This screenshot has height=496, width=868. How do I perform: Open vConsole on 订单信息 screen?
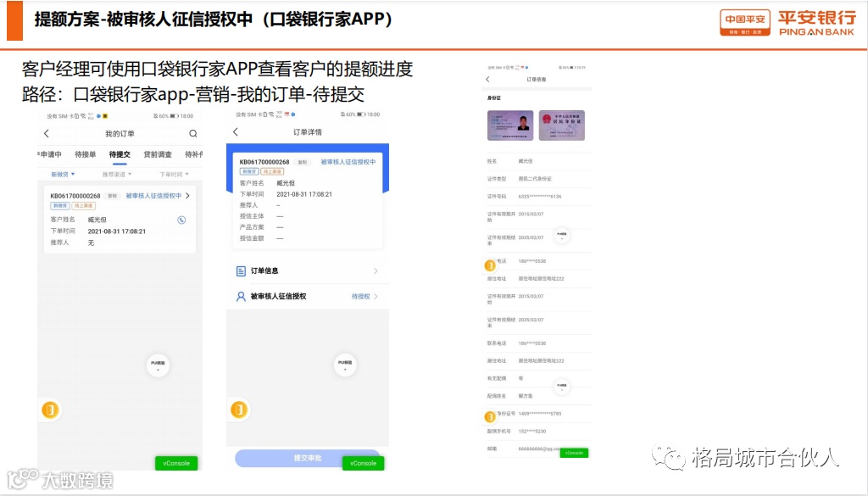pos(574,453)
